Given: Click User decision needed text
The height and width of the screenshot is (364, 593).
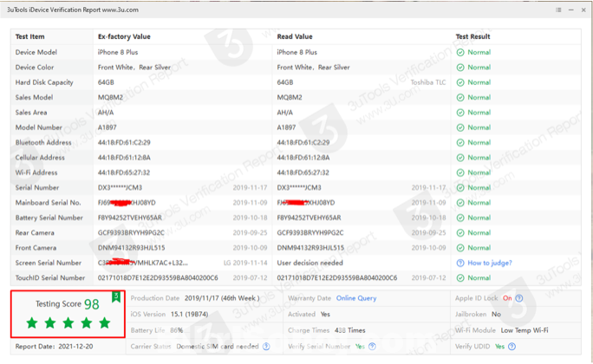Looking at the screenshot, I should pyautogui.click(x=310, y=263).
